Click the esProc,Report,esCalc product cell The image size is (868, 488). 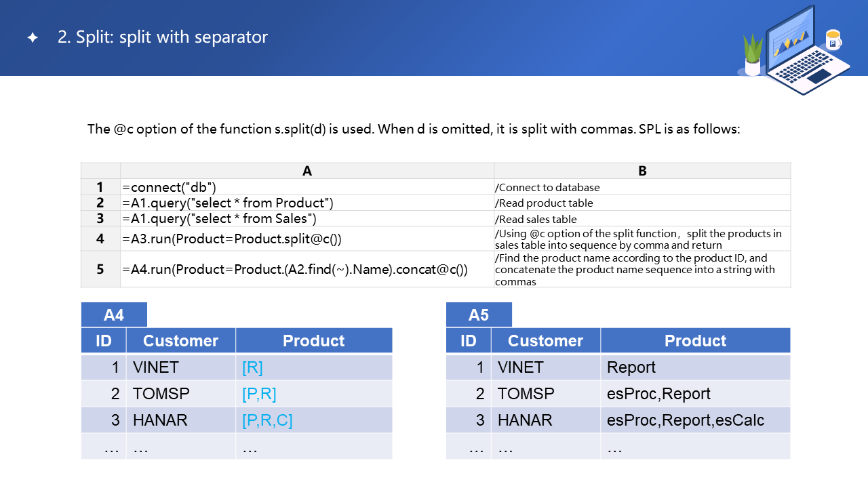(x=686, y=420)
